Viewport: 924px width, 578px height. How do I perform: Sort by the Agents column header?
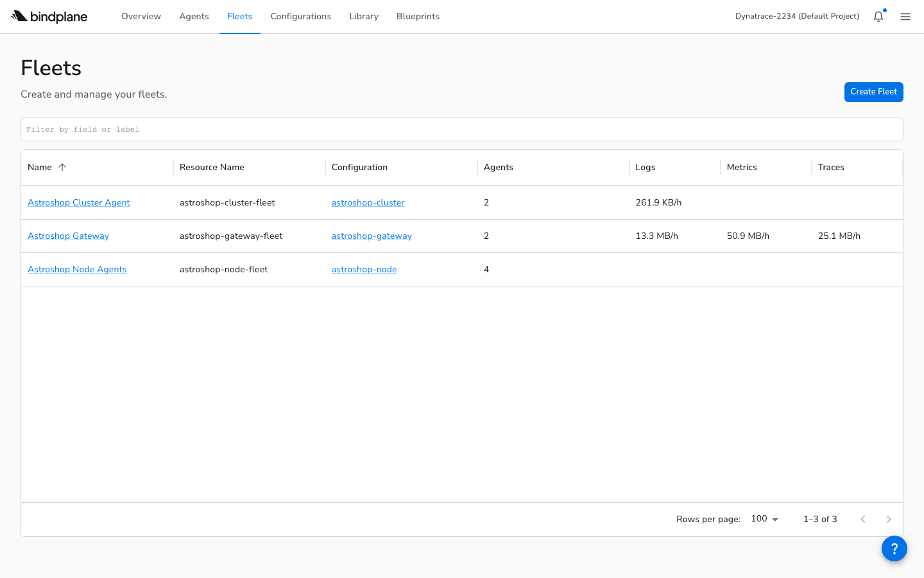(x=499, y=167)
